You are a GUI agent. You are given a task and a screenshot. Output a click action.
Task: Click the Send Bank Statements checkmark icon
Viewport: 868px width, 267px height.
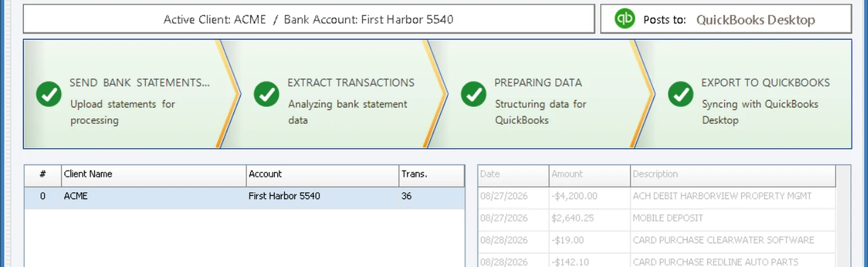(x=49, y=94)
